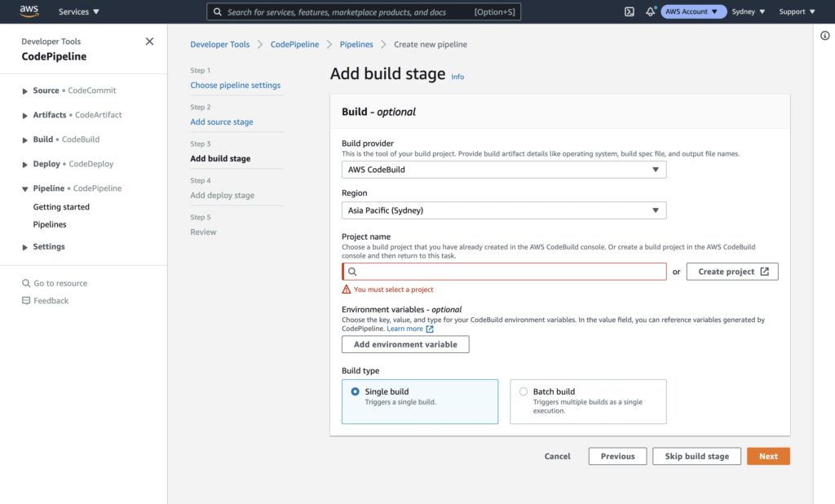Click Skip build stage button
Image resolution: width=835 pixels, height=504 pixels.
point(696,456)
